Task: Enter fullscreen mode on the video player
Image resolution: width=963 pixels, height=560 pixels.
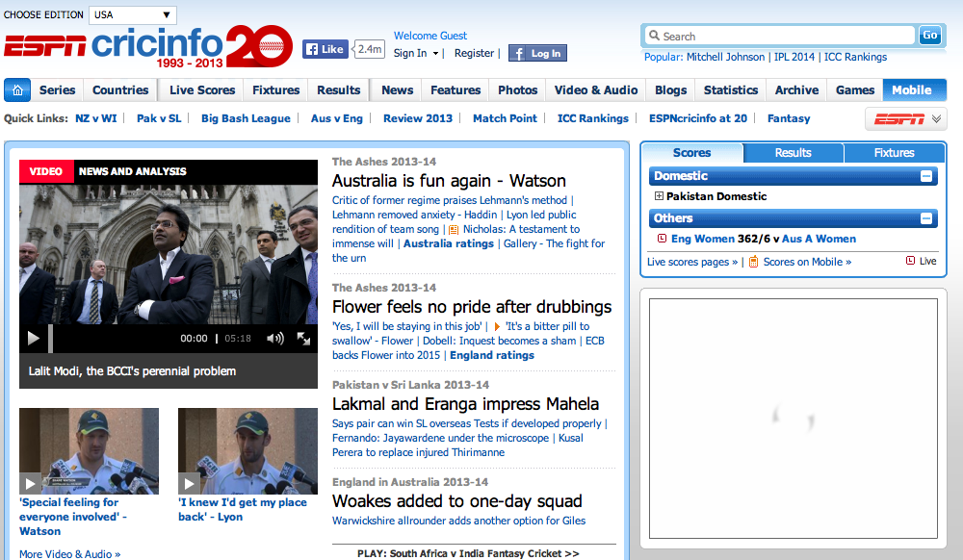Action: coord(303,338)
